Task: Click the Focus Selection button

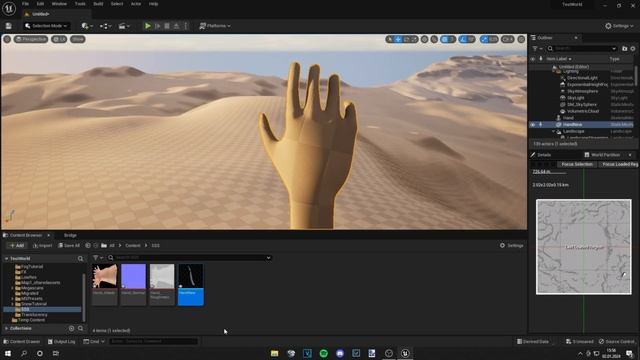Action: pyautogui.click(x=577, y=164)
